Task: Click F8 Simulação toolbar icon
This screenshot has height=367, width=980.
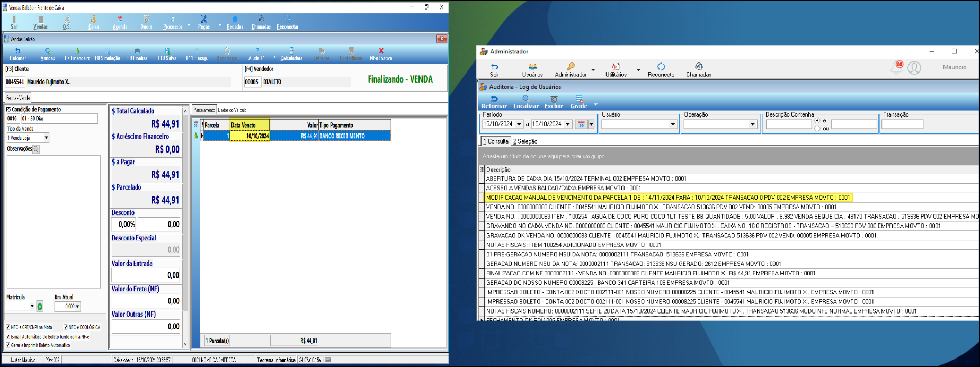Action: point(108,54)
